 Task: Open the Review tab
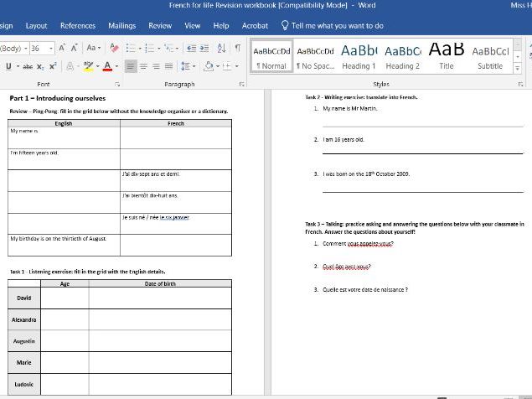pyautogui.click(x=160, y=26)
